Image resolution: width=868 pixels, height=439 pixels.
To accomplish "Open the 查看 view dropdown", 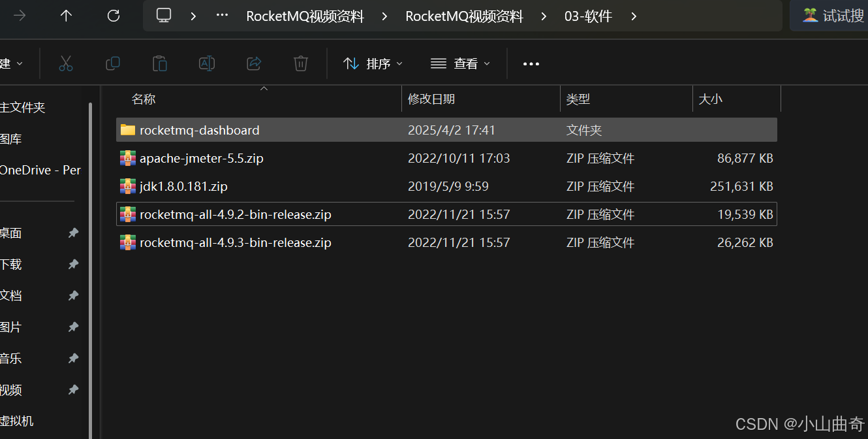I will [460, 63].
